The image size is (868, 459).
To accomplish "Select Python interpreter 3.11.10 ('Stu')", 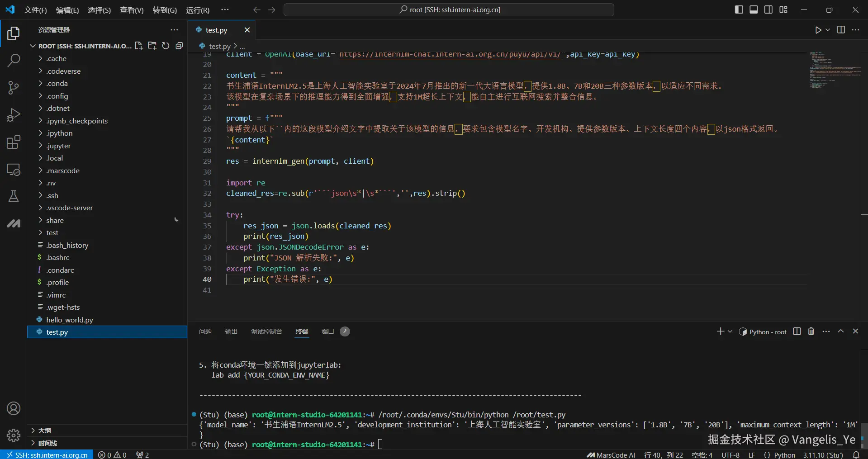I will (823, 455).
